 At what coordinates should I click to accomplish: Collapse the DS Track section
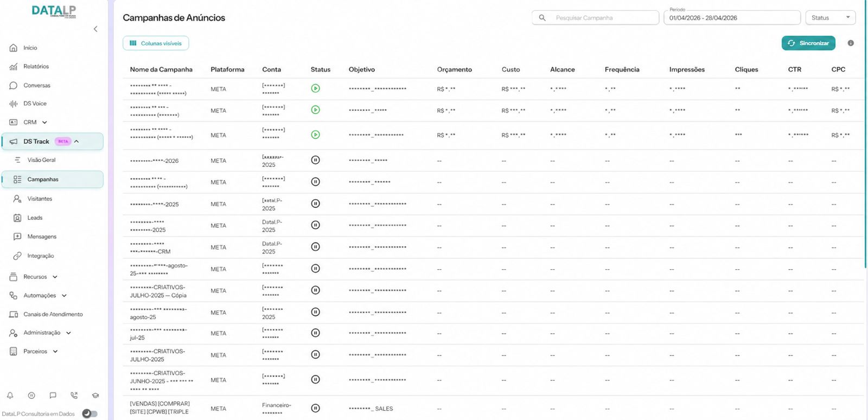tap(76, 142)
